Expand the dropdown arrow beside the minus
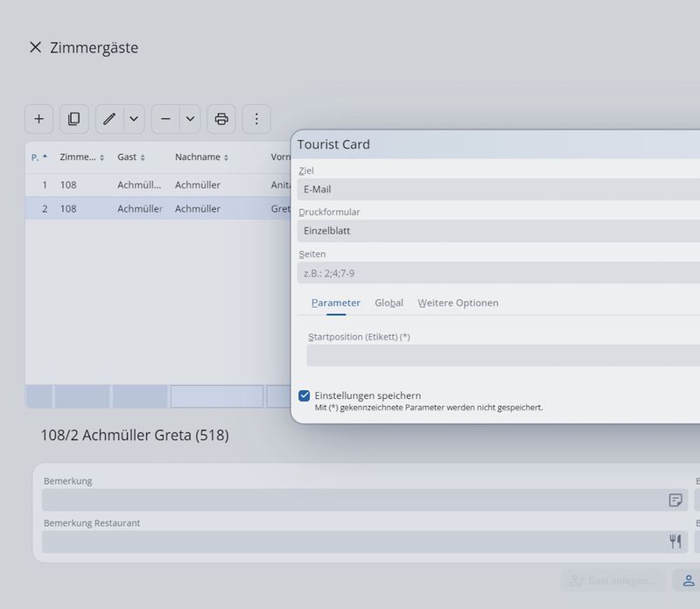 (190, 119)
